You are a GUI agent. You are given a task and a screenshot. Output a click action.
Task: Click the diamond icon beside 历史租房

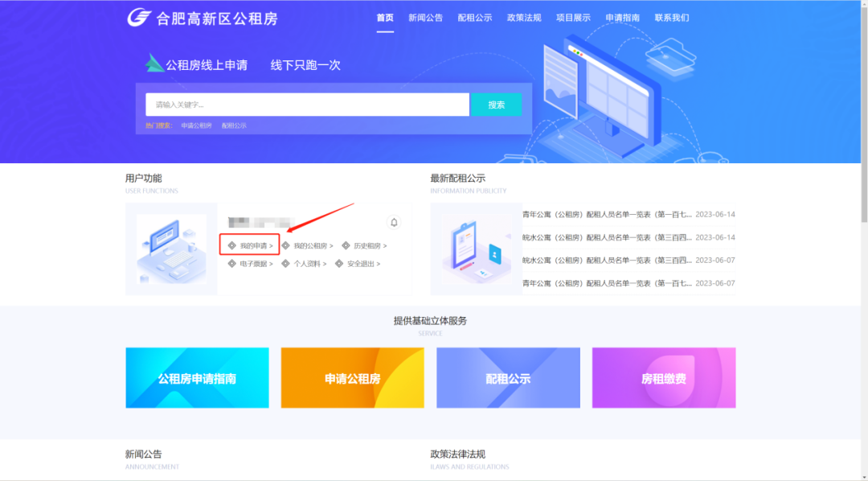(x=346, y=245)
